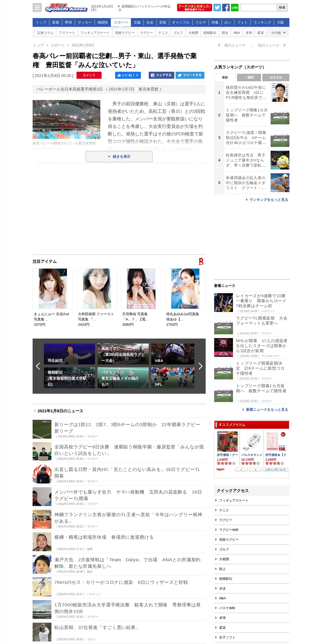
Task: Open the LINE icon in header
Action: pos(234,8)
